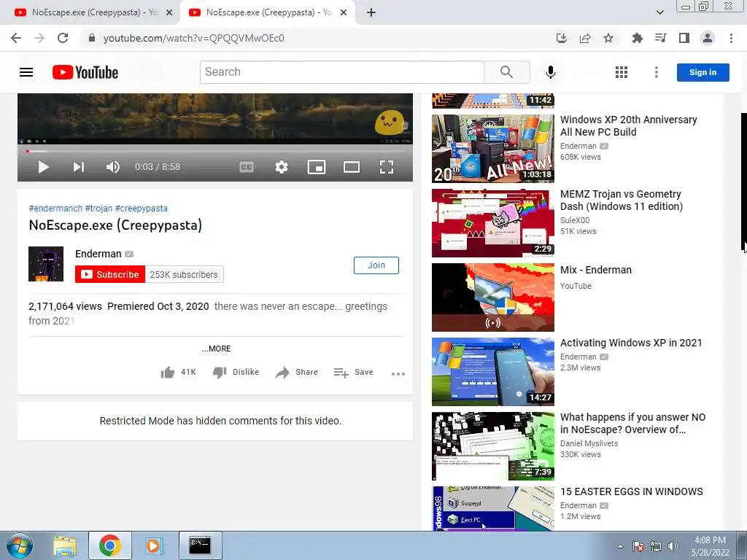Reload the page
The height and width of the screenshot is (560, 747).
pyautogui.click(x=63, y=38)
